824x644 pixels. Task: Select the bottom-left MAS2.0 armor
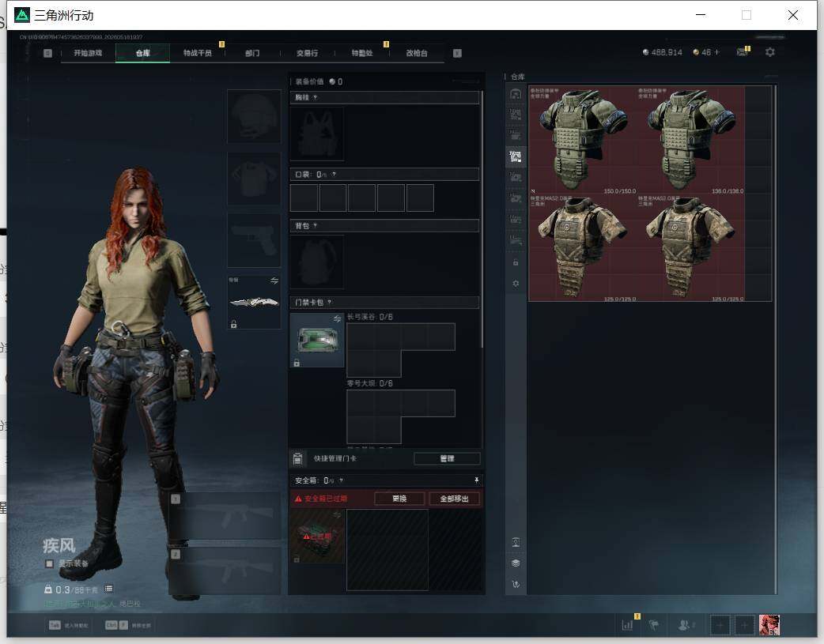(x=582, y=248)
